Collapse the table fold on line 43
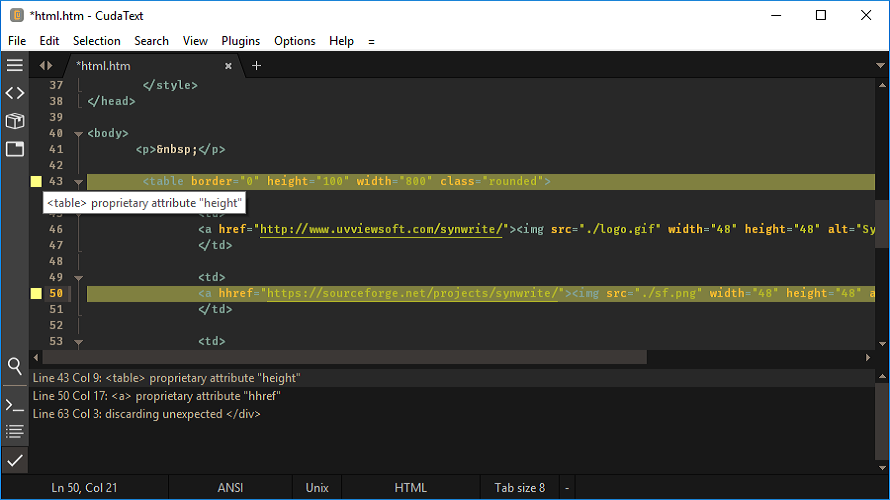Viewport: 890px width, 500px height. coord(78,182)
